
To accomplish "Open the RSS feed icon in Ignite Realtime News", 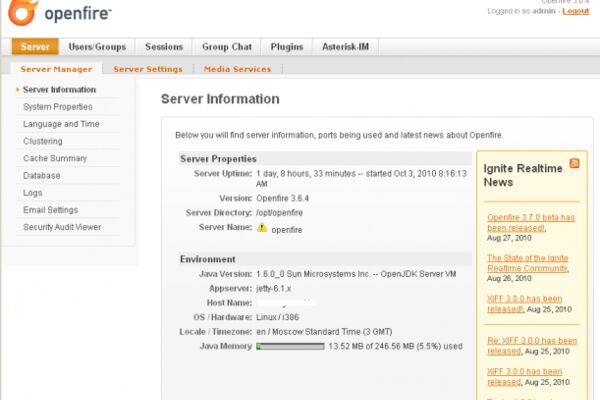I will click(x=574, y=163).
